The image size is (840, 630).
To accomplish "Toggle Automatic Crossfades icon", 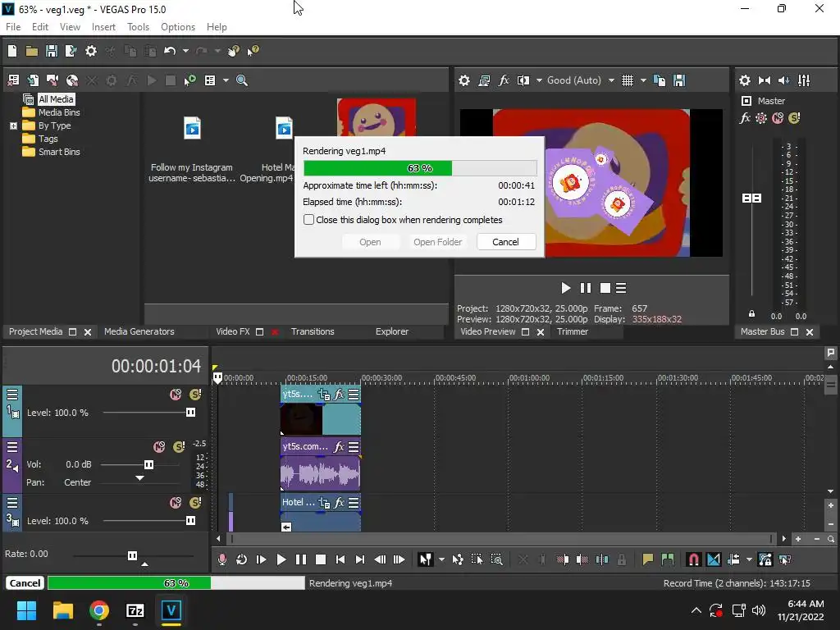I will [714, 559].
